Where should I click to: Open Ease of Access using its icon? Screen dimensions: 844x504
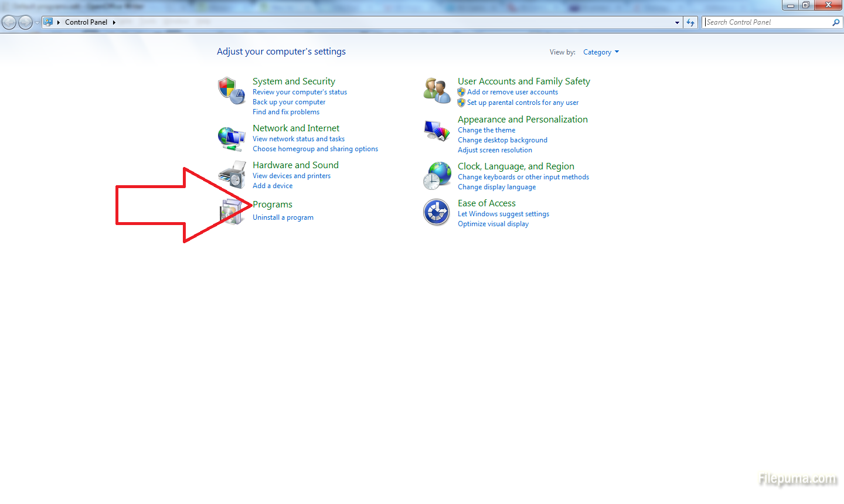click(437, 212)
